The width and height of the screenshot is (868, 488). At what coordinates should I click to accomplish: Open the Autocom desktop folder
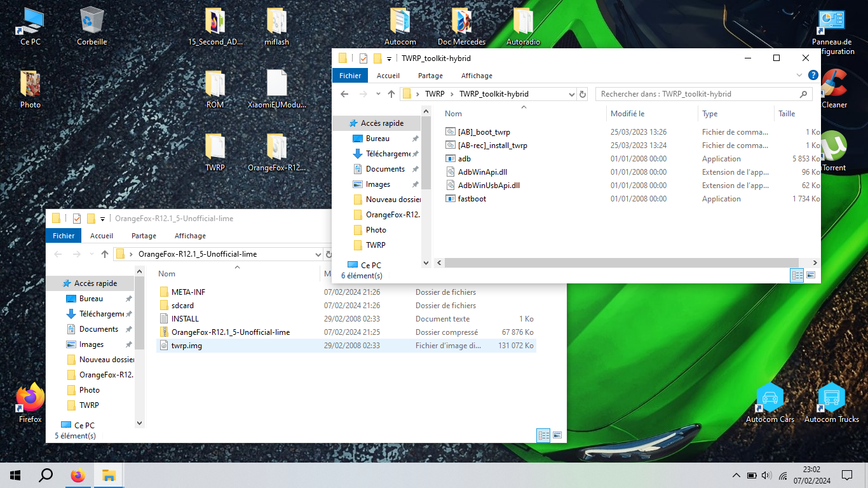(400, 27)
